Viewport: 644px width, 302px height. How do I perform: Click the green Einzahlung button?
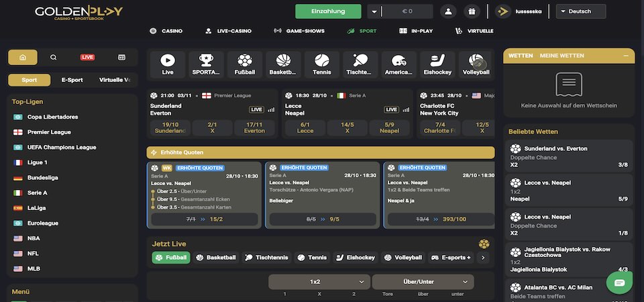[328, 11]
